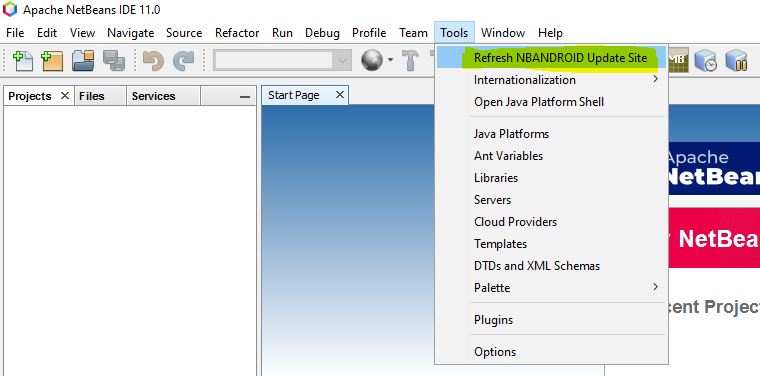Close the Start Page tab
Viewport: 760px width, 376px height.
point(340,94)
